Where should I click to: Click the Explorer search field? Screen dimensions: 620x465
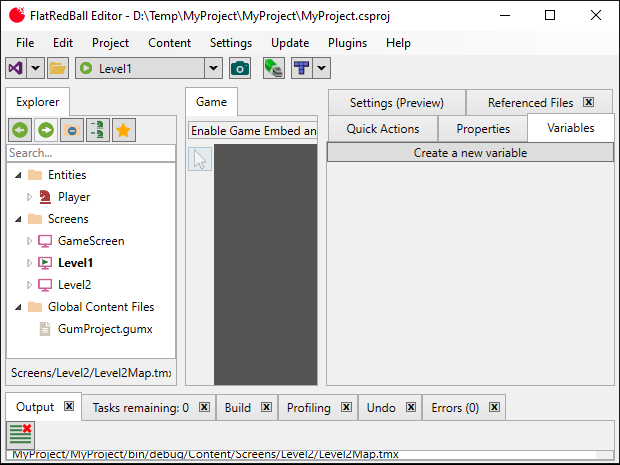tap(90, 153)
